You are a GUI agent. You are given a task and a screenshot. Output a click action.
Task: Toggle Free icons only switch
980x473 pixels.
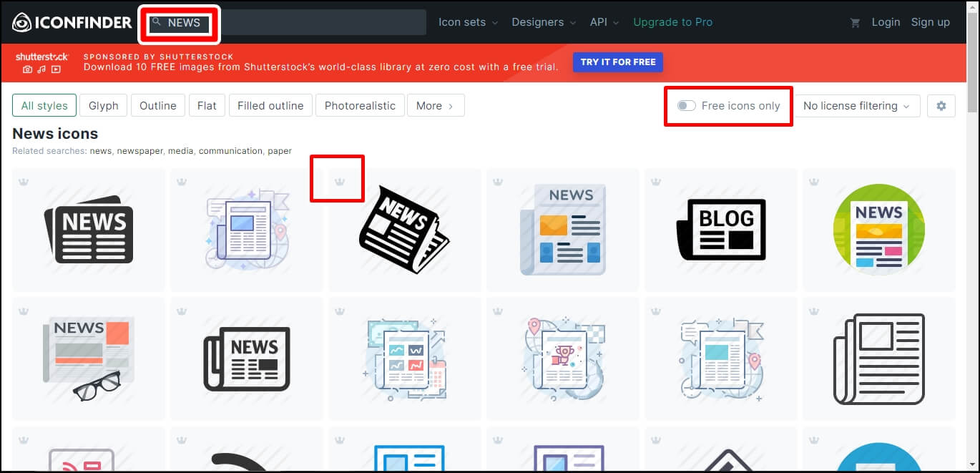pyautogui.click(x=687, y=106)
